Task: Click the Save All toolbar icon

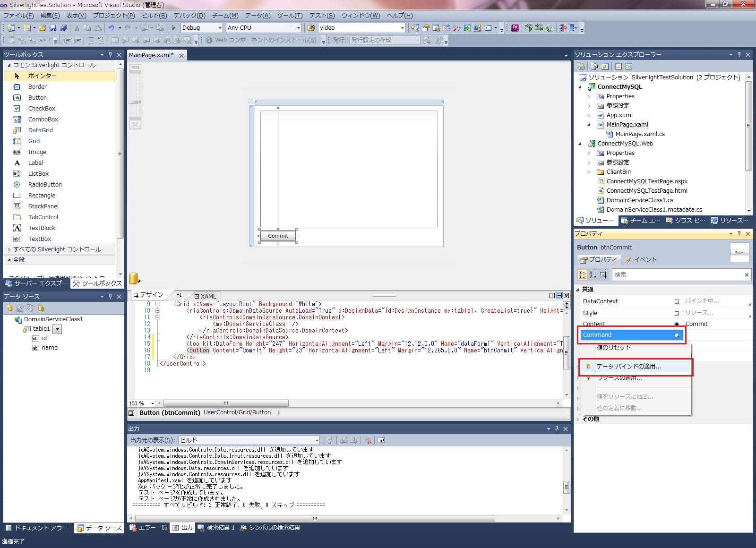Action: (x=63, y=28)
